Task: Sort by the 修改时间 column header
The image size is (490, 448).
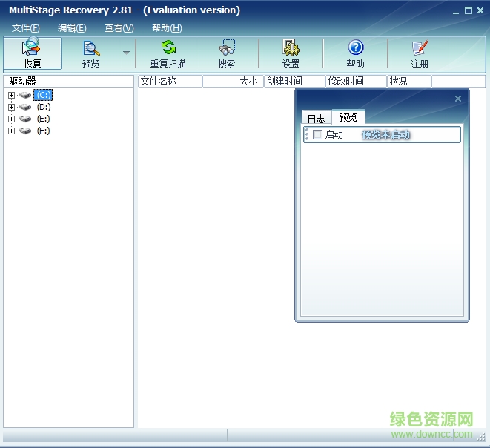Action: (x=356, y=82)
